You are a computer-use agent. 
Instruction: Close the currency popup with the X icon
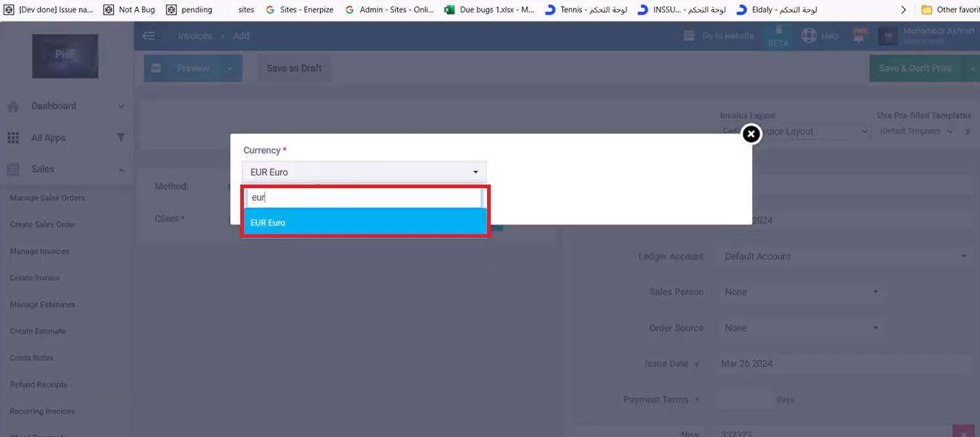click(751, 134)
